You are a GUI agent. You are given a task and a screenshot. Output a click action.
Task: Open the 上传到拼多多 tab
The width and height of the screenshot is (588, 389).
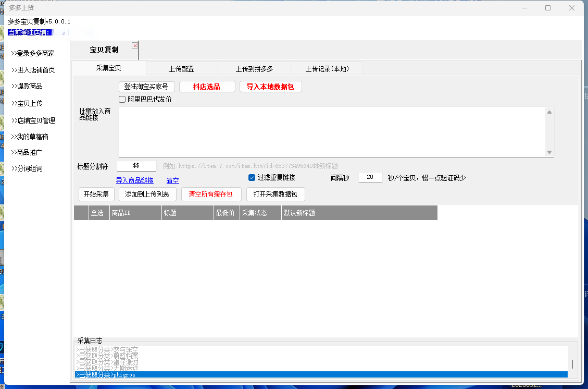(x=254, y=69)
